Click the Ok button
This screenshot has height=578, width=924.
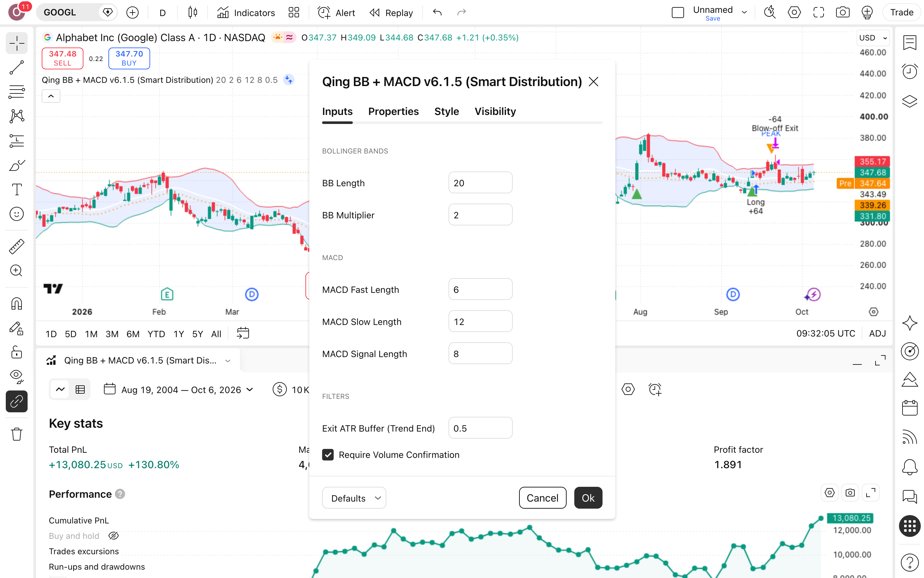(x=588, y=498)
